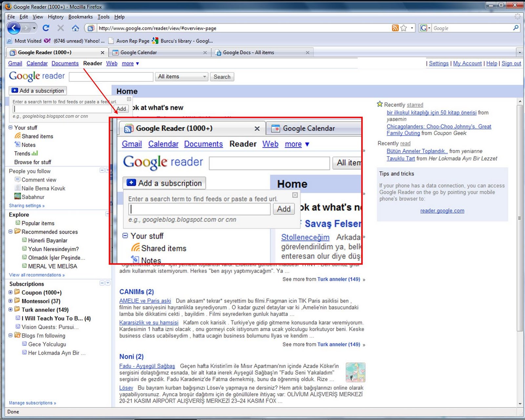Viewport: 525px width, 420px height.
Task: Switch to the Google Calendar tab
Action: [x=159, y=52]
